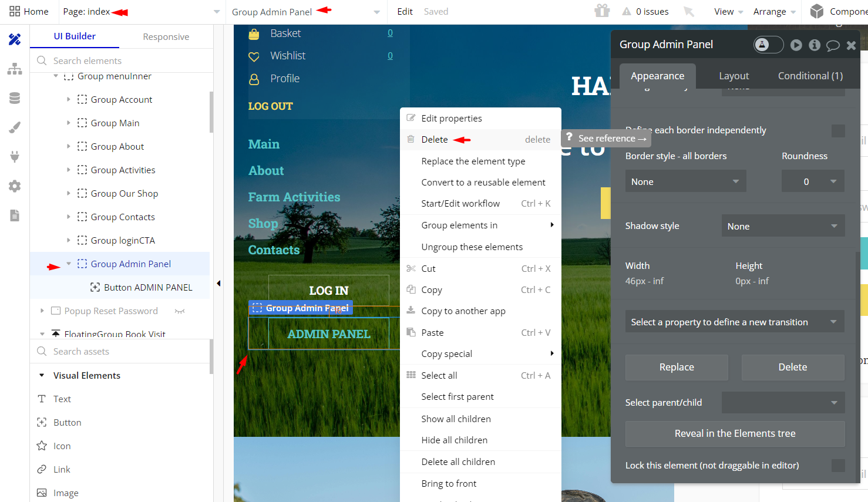Open Roundness dropdown showing 0
This screenshot has width=868, height=502.
813,181
